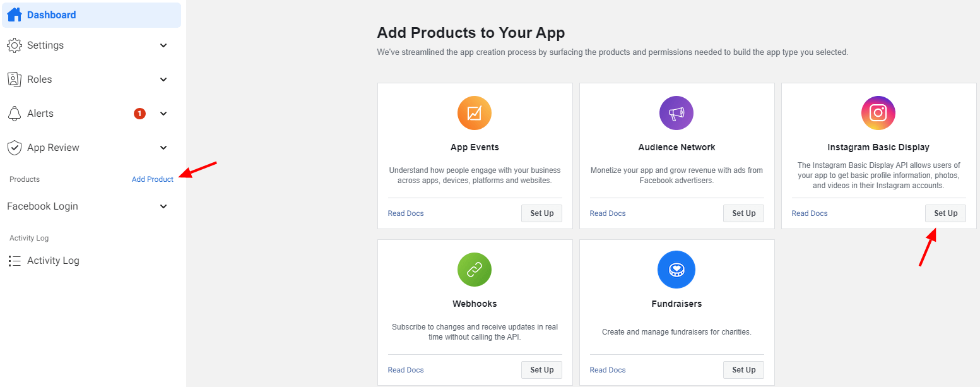Viewport: 980px width, 387px height.
Task: Click the orange App Events icon
Action: [475, 113]
